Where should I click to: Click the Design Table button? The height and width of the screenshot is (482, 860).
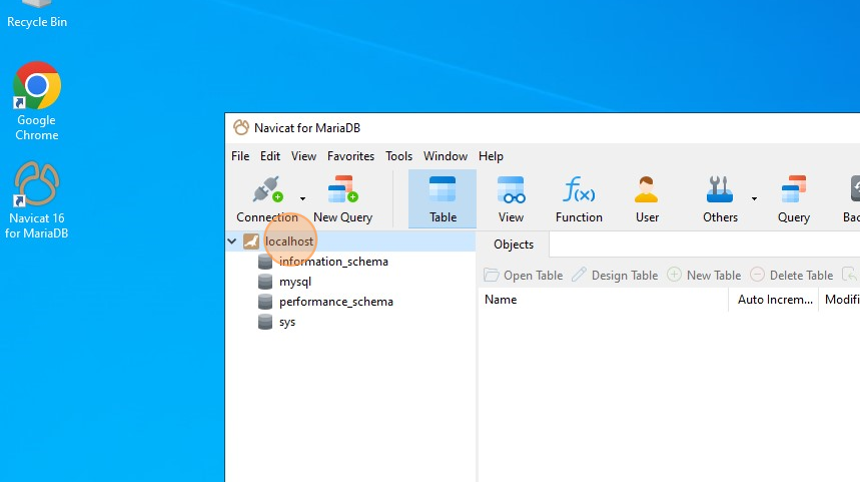click(615, 275)
